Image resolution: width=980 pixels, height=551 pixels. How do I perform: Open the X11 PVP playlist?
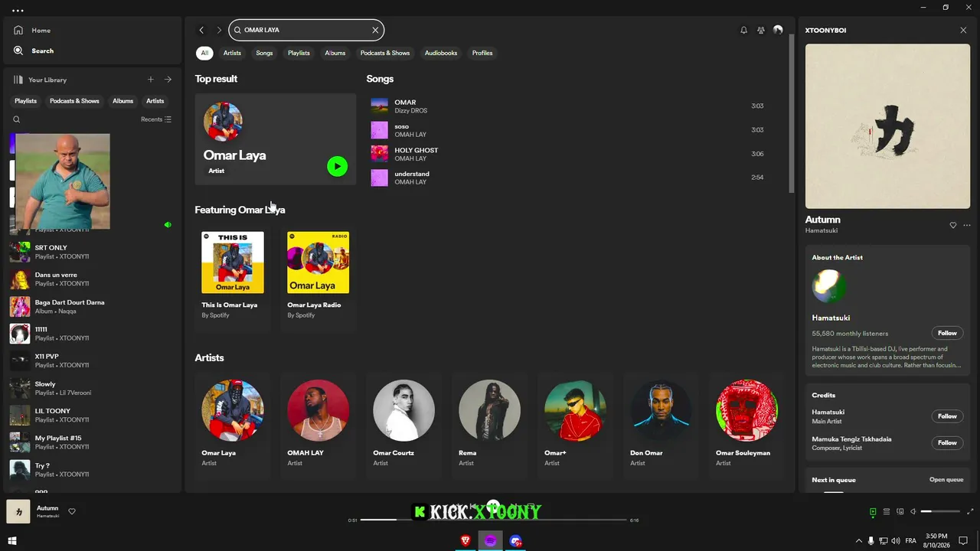coord(92,361)
